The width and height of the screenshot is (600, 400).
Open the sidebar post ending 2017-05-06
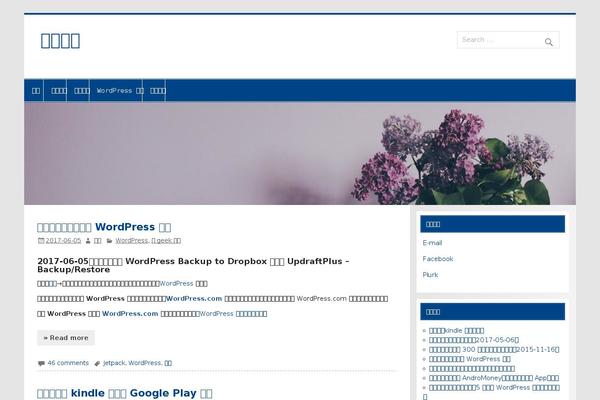(474, 340)
